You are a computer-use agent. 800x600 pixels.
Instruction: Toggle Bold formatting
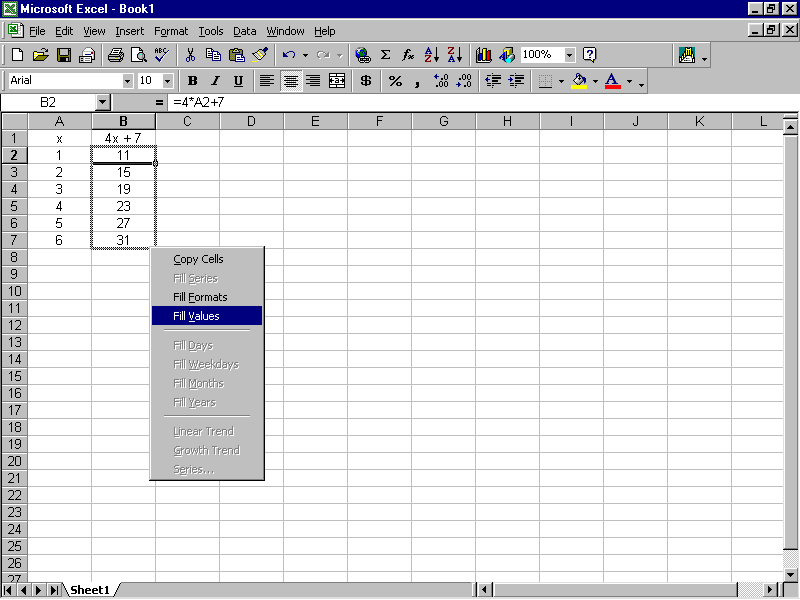click(192, 81)
